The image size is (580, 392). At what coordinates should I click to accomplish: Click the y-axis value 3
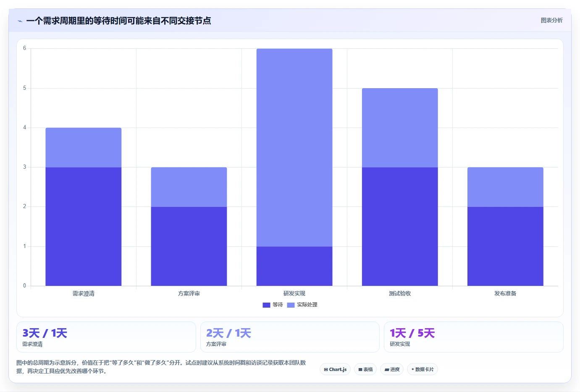click(x=24, y=167)
